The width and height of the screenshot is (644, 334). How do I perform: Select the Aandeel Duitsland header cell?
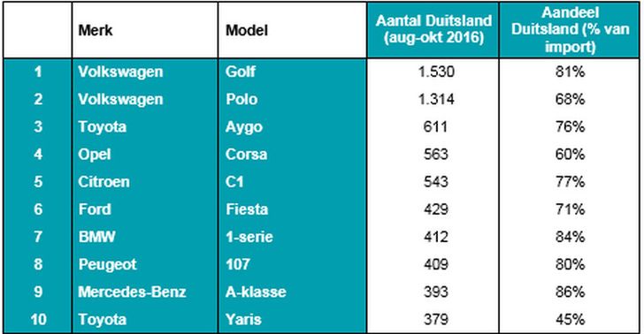click(570, 30)
